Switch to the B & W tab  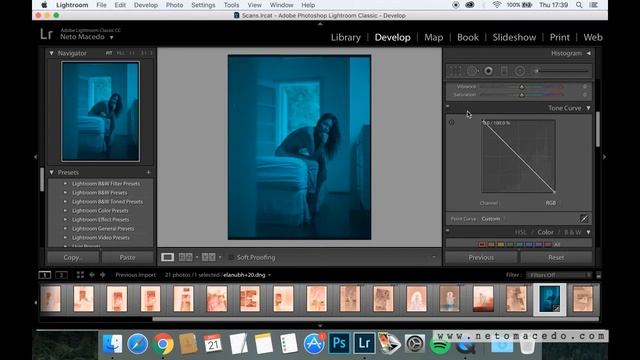click(573, 232)
